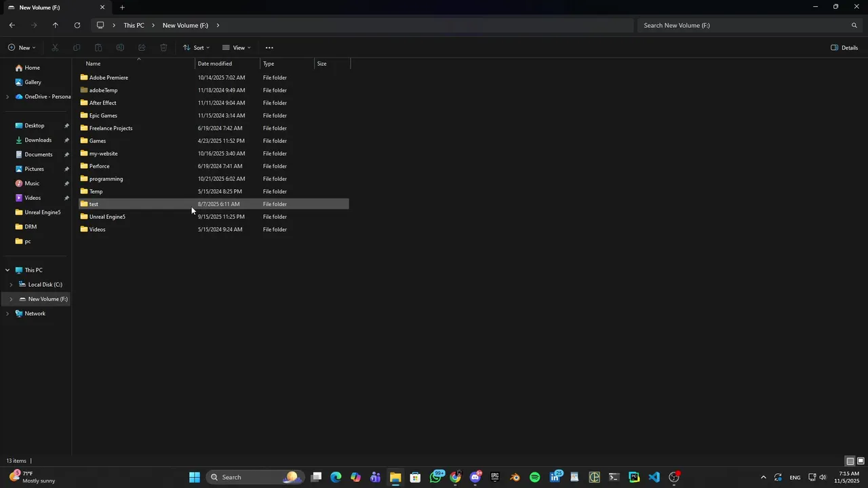Open the Windows Start menu
Screen dimensions: 868x488
click(x=195, y=477)
